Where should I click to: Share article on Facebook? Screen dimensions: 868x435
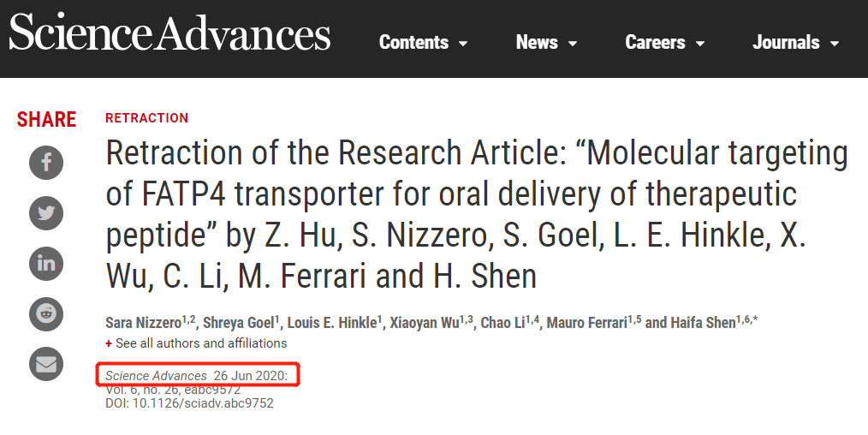(x=46, y=163)
